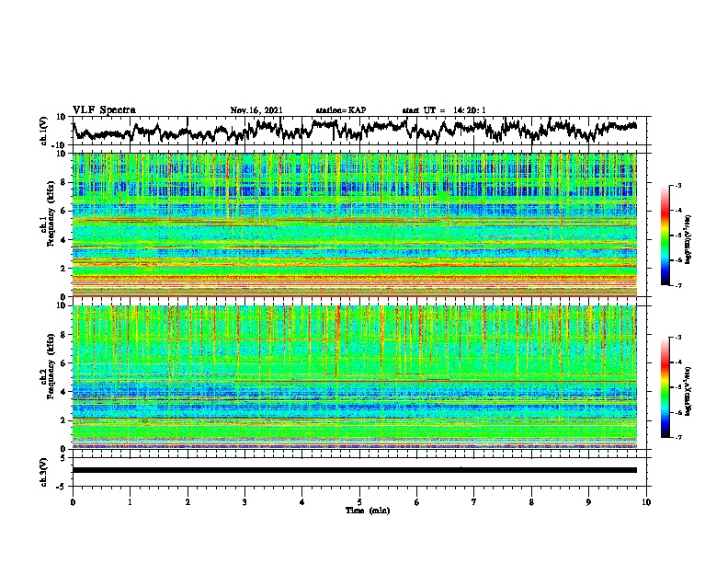This screenshot has height=563, width=728.
Task: Click the 'start UT = 14:20:1' label
Action: (444, 110)
